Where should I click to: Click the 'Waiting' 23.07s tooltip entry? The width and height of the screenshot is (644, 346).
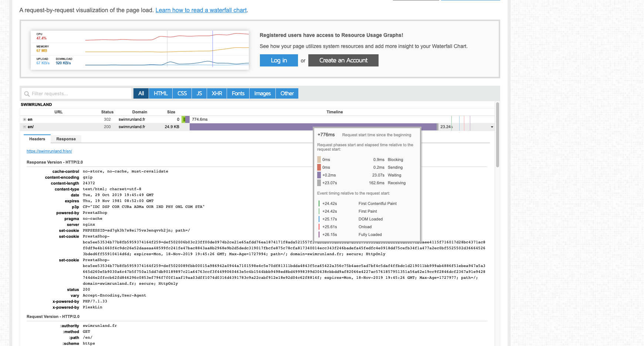[x=394, y=175]
